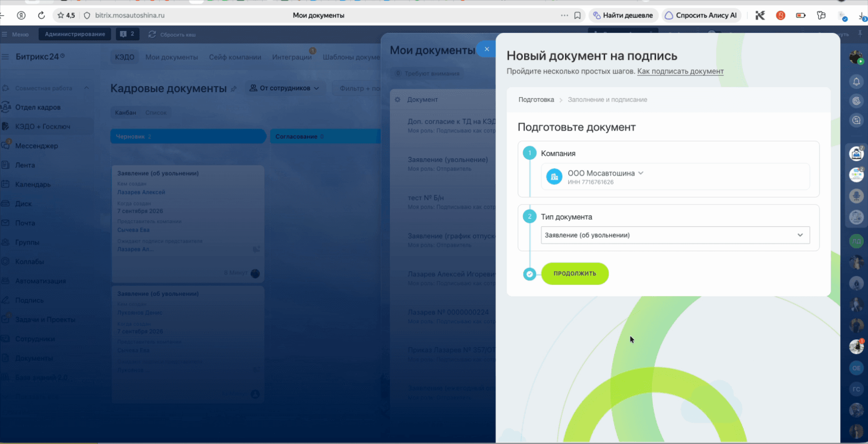Click the Яндекс browser home icon
This screenshot has height=444, width=868.
tap(21, 15)
